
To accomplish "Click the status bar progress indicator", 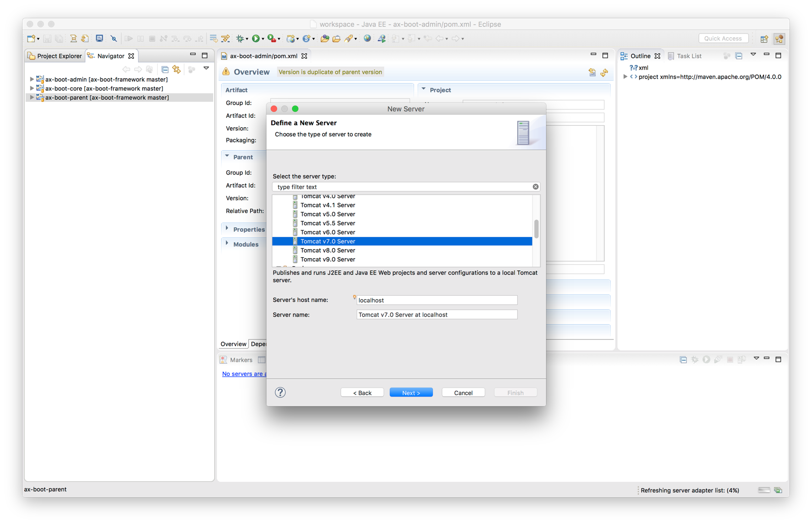I will pyautogui.click(x=764, y=490).
